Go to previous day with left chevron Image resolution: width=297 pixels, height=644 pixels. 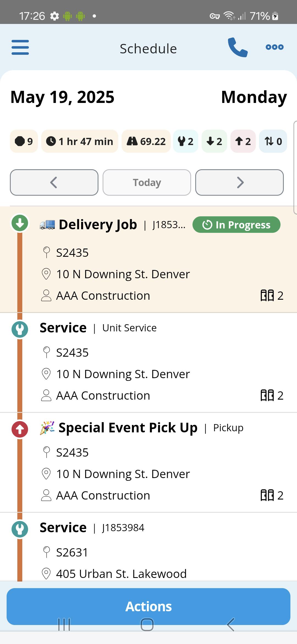coord(54,182)
